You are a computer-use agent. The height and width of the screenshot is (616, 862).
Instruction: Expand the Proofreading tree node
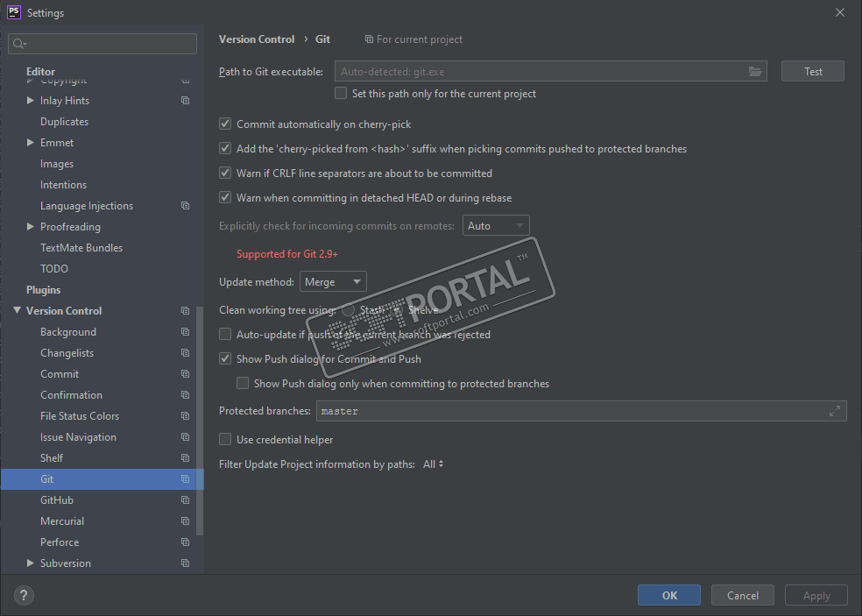tap(31, 227)
